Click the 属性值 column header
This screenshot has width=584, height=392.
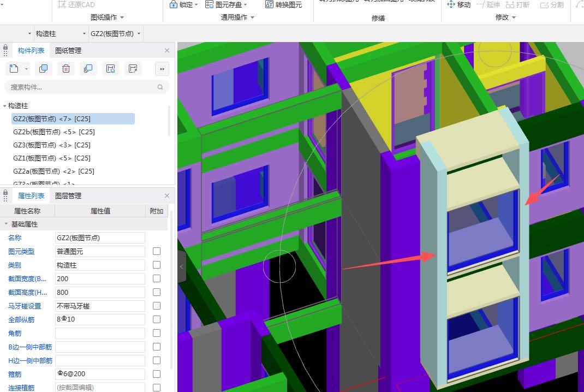100,211
